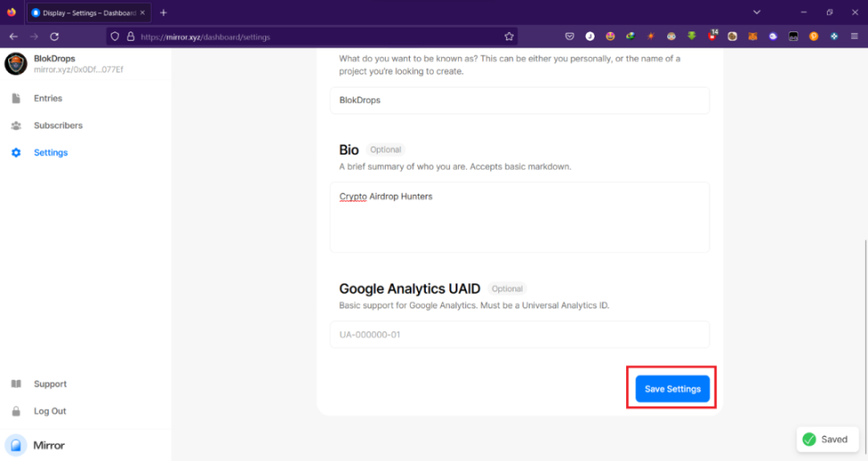
Task: Focus the Google Analytics UAID field
Action: [520, 335]
